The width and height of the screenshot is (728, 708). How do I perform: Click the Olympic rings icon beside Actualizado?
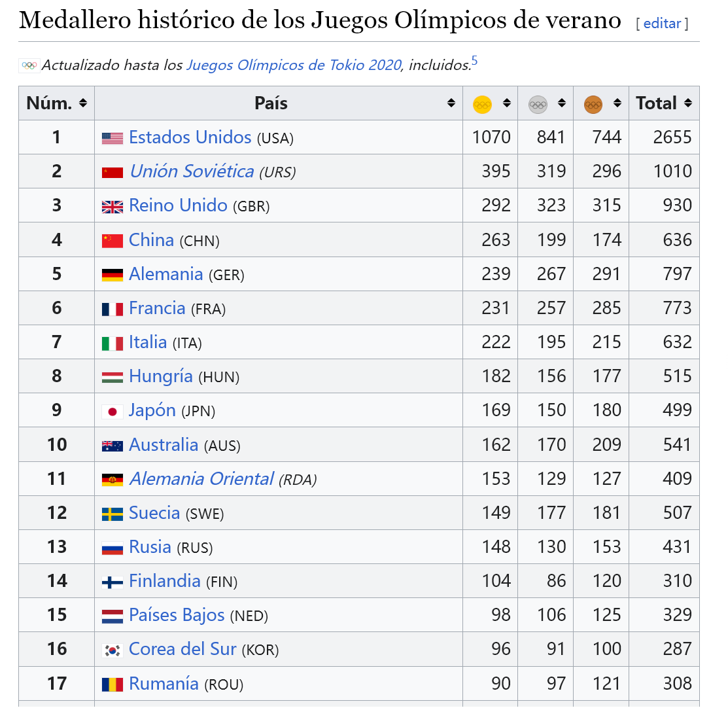pyautogui.click(x=29, y=65)
